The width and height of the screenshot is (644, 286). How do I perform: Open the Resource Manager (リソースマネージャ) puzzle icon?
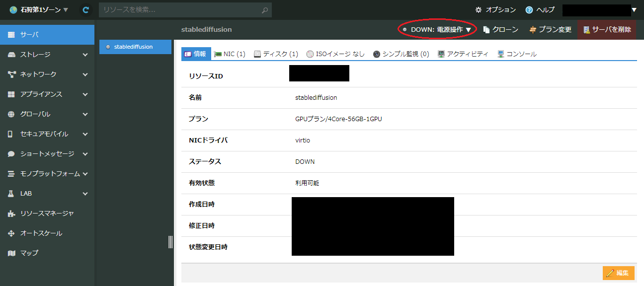12,214
